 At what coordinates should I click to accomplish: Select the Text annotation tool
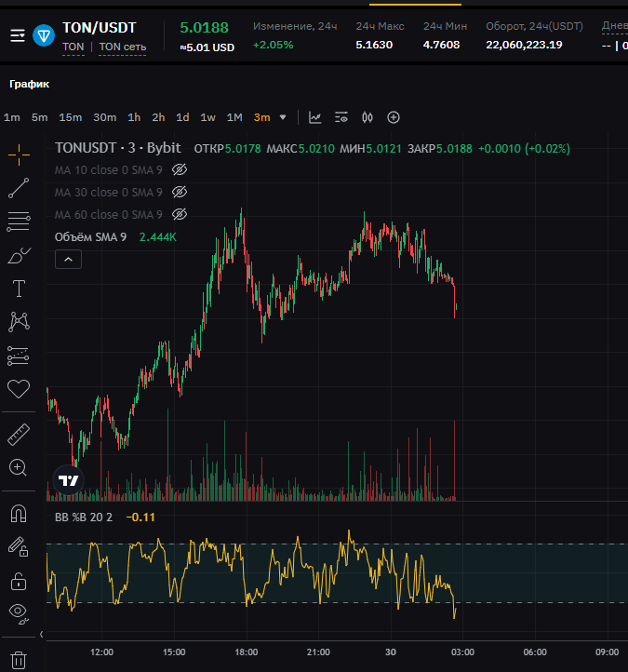pos(19,289)
